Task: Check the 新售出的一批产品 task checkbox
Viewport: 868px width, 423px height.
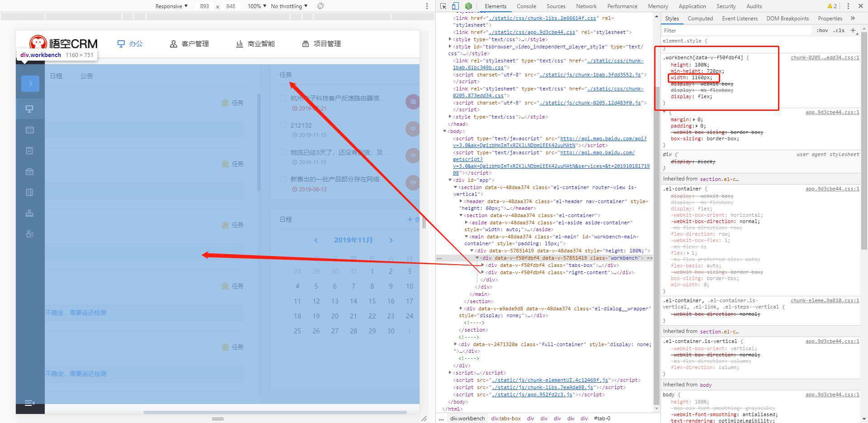Action: (x=283, y=179)
